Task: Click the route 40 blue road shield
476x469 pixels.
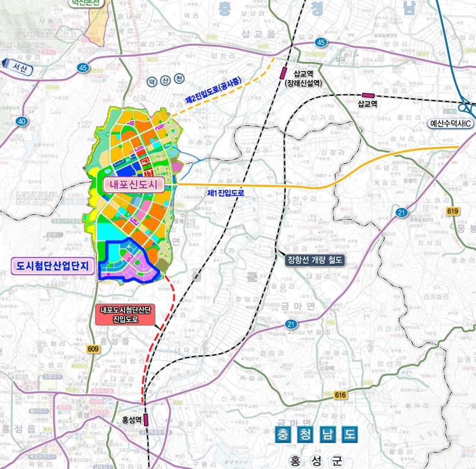Action: [21, 121]
